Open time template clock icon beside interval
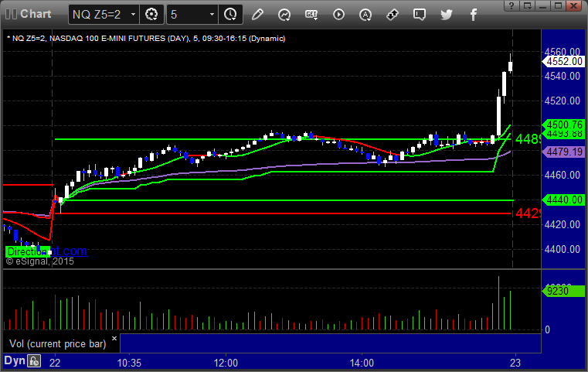Screen dimensions: 588x372 tap(229, 14)
